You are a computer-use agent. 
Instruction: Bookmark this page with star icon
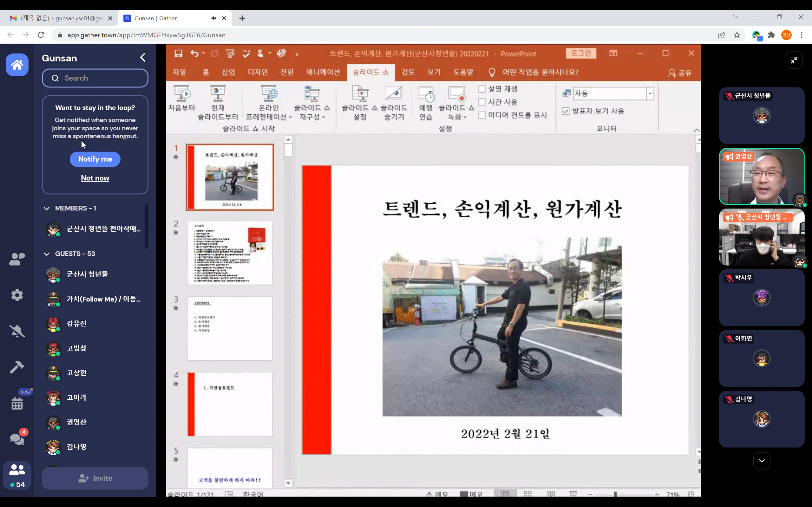tap(737, 35)
